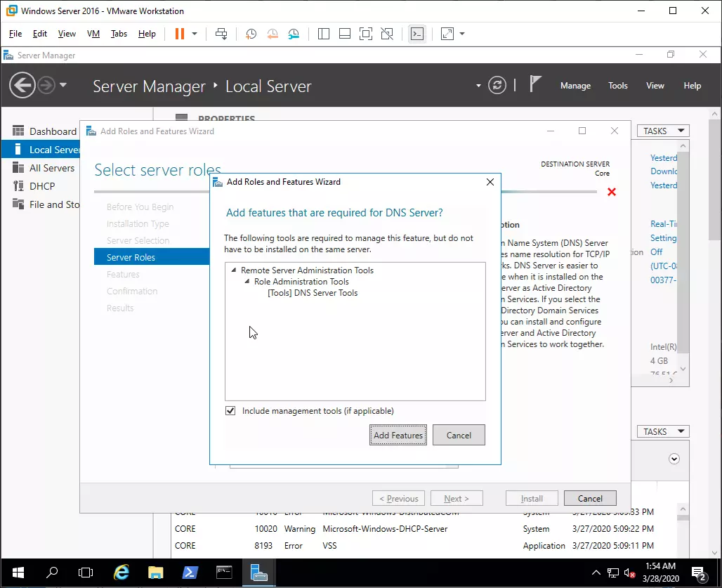Open Task View on the taskbar
Viewport: 722px width, 588px height.
86,573
